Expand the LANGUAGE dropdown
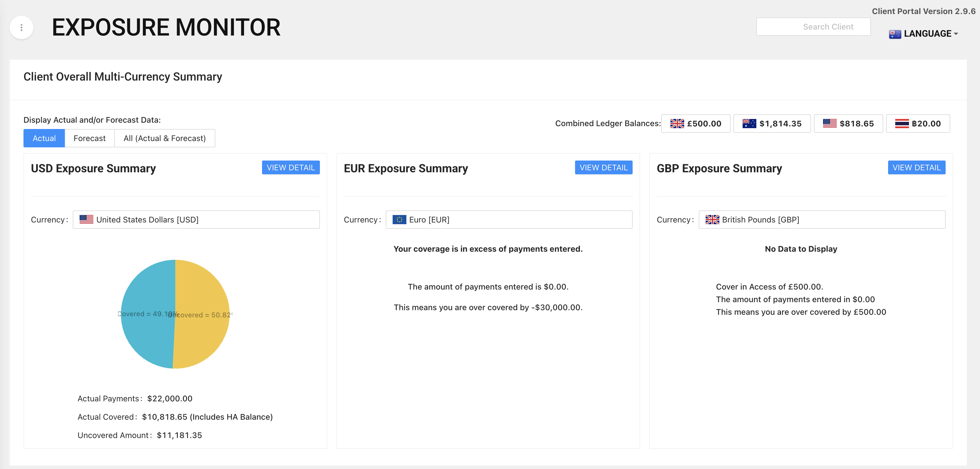This screenshot has width=980, height=469. click(930, 34)
